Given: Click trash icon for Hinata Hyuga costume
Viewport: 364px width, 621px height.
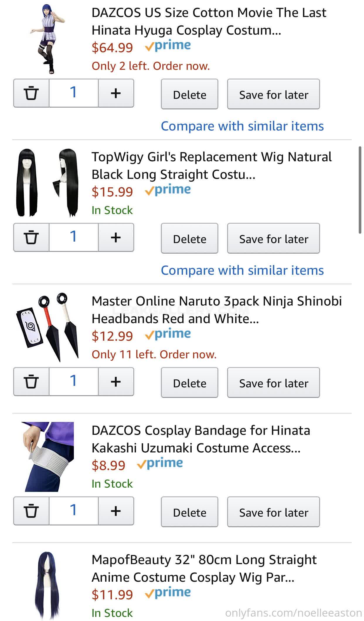Looking at the screenshot, I should pyautogui.click(x=31, y=93).
